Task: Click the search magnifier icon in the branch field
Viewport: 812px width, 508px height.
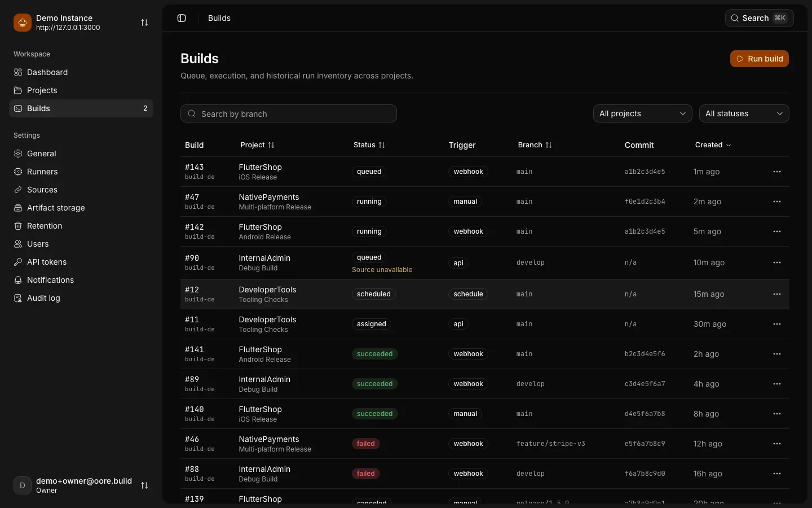Action: [192, 113]
